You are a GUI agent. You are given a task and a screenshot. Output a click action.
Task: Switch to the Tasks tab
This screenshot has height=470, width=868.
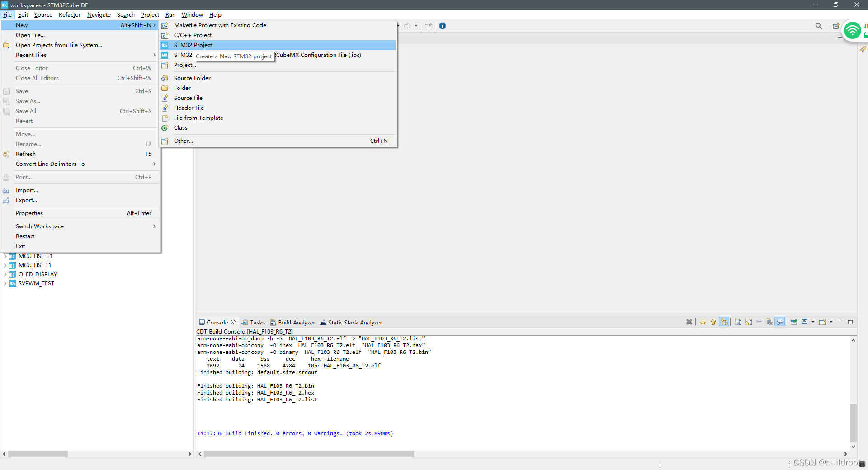tap(253, 322)
